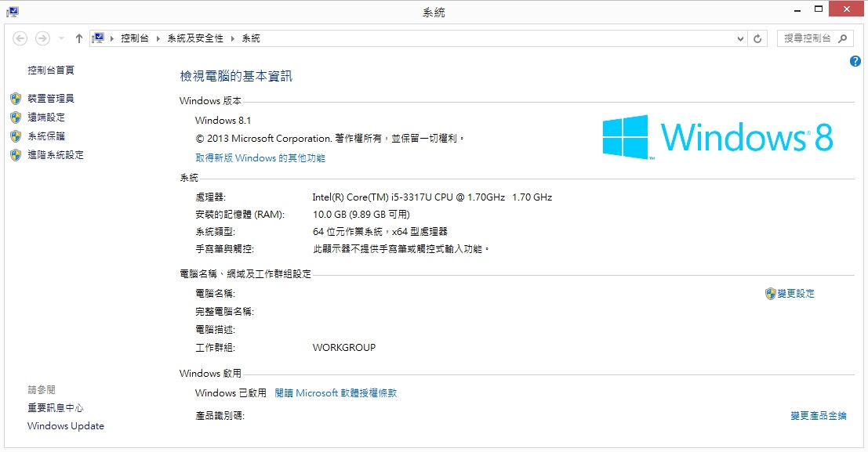
Task: Click the Forward navigation arrow
Action: [x=42, y=38]
